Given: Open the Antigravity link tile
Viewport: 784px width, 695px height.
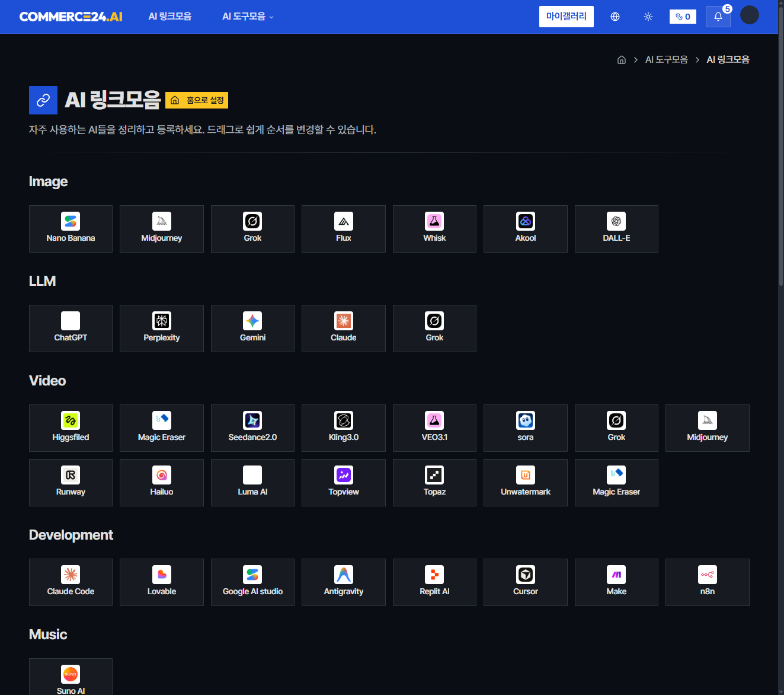Looking at the screenshot, I should pos(344,582).
